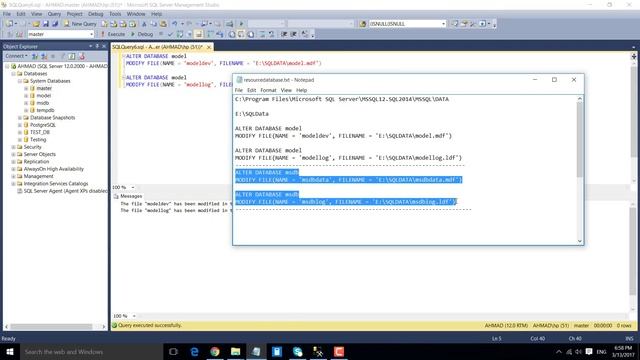This screenshot has height=360, width=640.
Task: Select the model database node
Action: (44, 96)
